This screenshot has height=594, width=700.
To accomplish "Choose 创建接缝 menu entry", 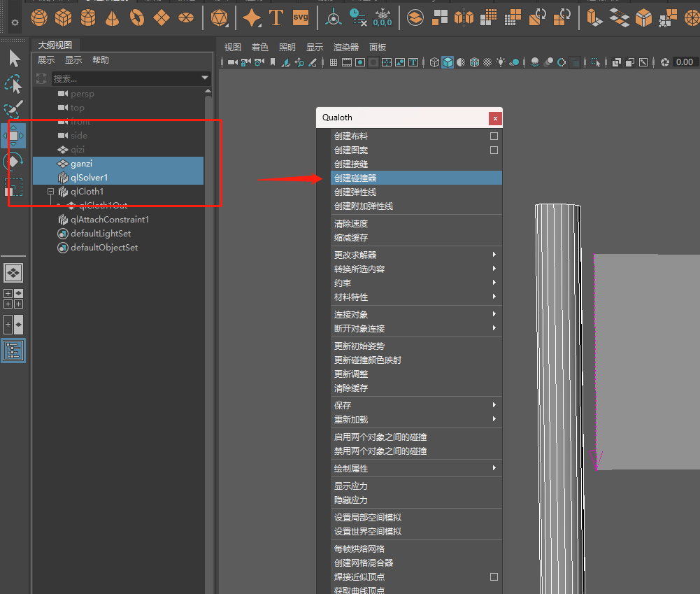I will click(416, 164).
